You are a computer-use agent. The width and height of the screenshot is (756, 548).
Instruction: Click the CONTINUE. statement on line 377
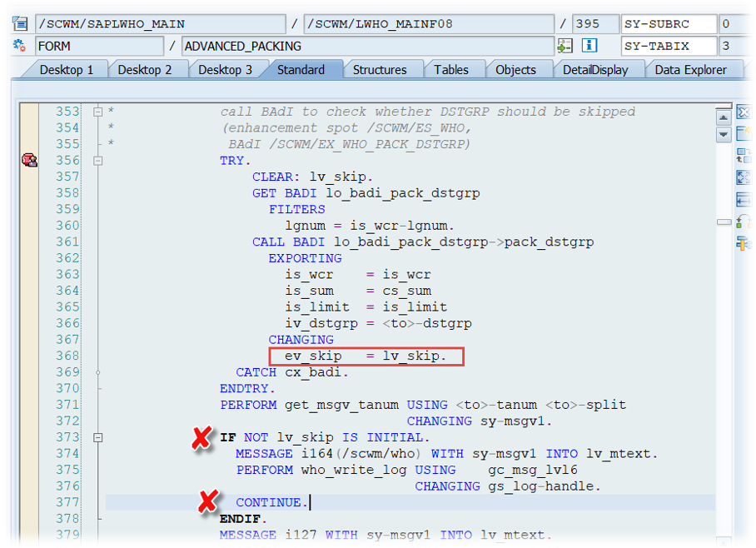(271, 503)
